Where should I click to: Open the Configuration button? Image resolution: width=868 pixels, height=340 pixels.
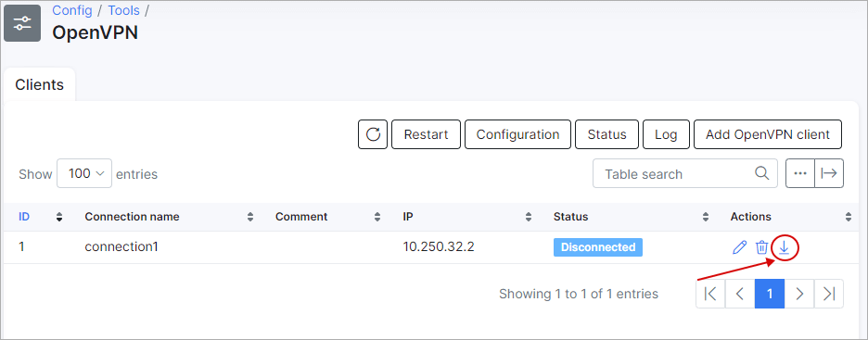tap(517, 134)
